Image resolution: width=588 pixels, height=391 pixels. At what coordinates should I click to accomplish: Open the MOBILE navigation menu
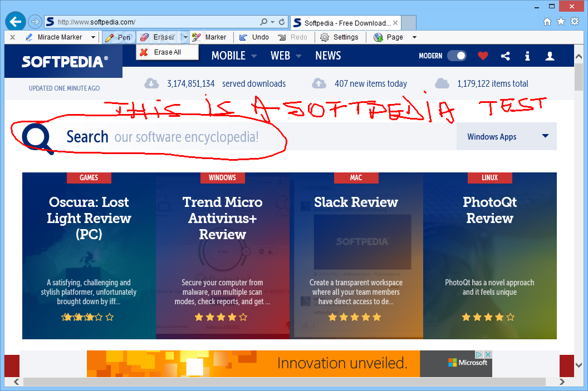(x=234, y=56)
